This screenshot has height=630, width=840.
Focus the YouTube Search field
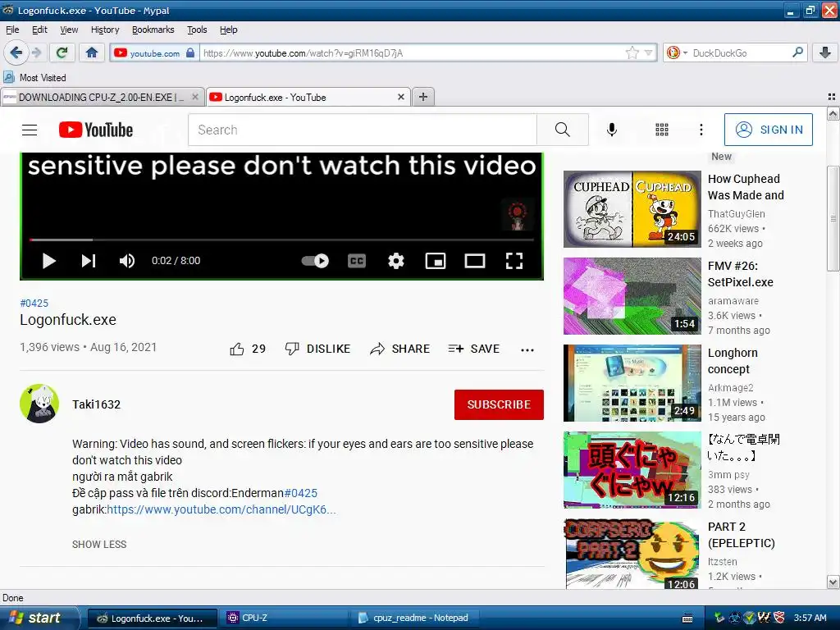click(362, 130)
